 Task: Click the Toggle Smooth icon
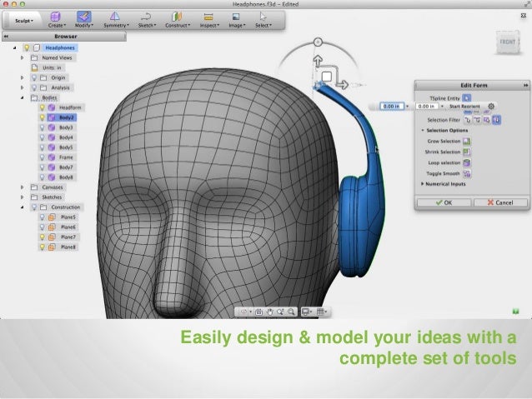point(467,172)
